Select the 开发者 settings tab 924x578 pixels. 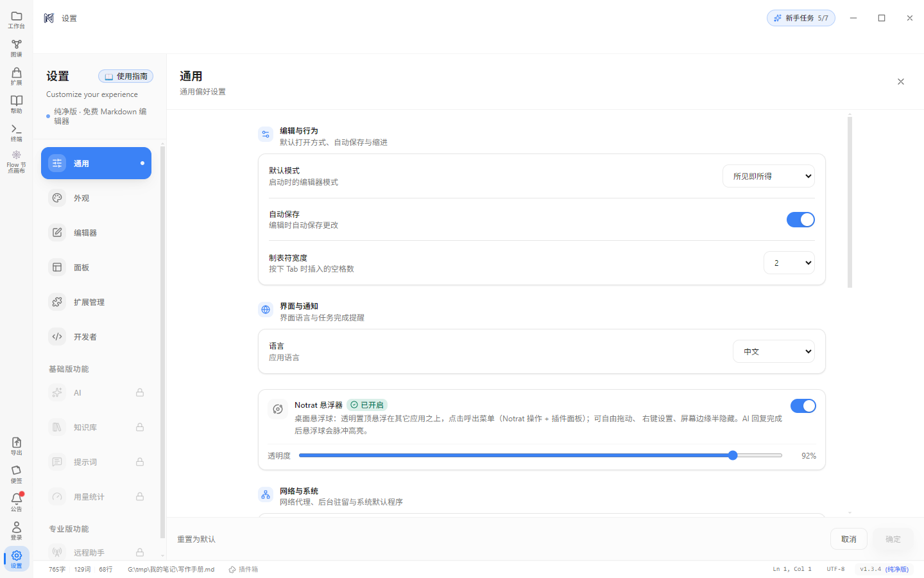(x=96, y=337)
